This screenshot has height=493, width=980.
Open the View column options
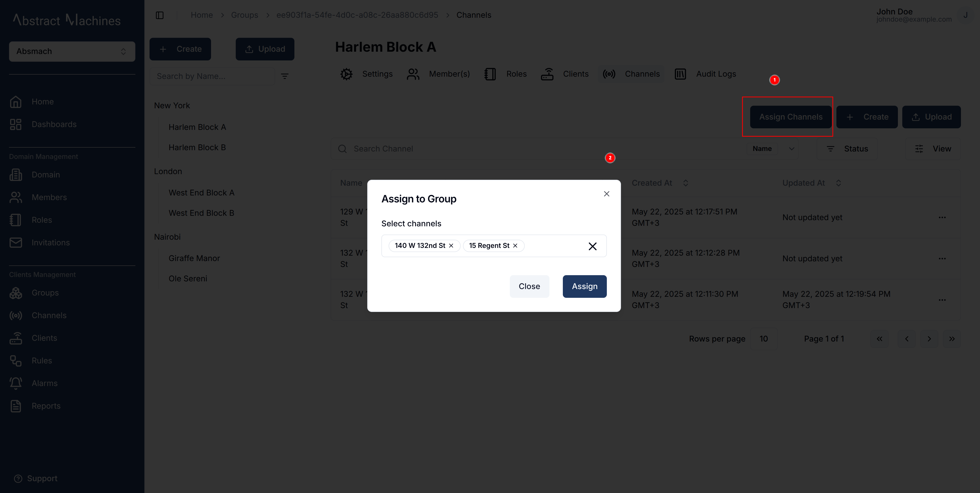pos(933,149)
